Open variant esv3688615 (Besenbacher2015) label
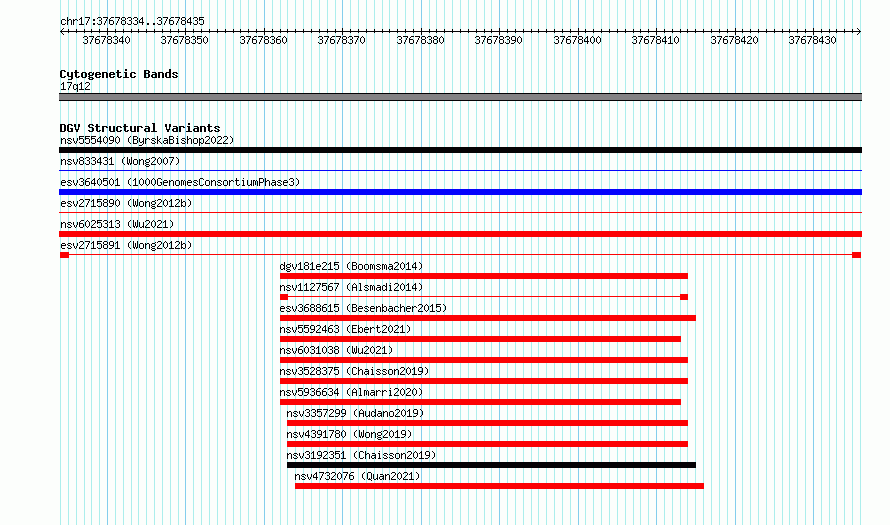890x525 pixels. click(x=363, y=308)
